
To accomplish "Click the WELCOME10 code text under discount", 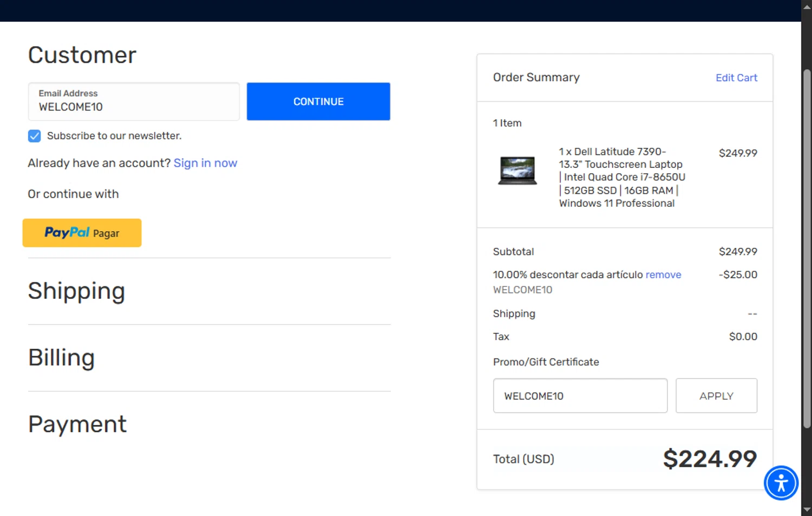I will click(522, 290).
